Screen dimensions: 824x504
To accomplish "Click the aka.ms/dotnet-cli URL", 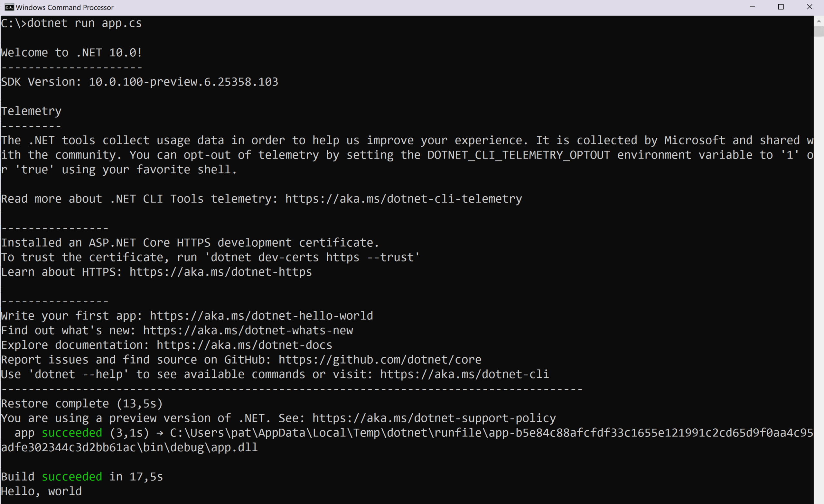I will point(464,374).
